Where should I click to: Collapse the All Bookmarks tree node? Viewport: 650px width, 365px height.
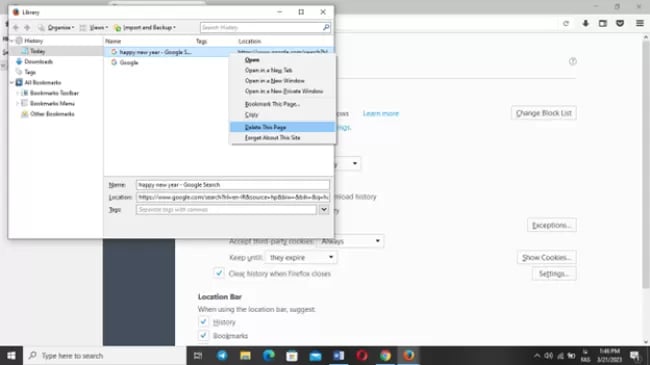coord(12,83)
